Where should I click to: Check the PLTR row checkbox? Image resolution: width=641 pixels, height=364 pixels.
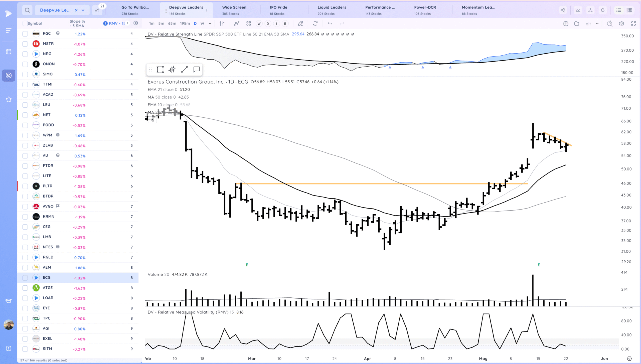tap(25, 186)
